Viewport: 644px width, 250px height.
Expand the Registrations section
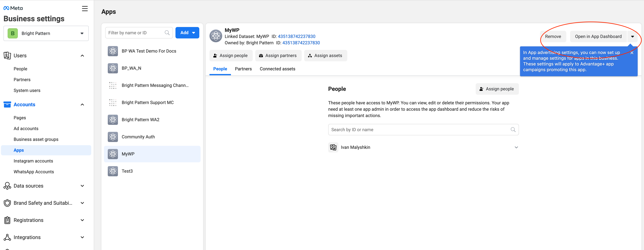[x=82, y=220]
